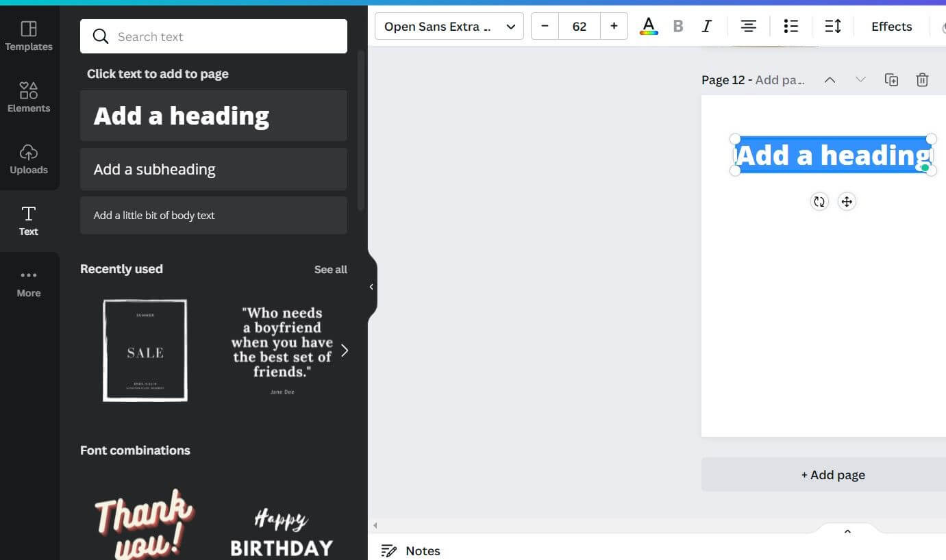Viewport: 946px width, 560px height.
Task: Add a bulleted list
Action: tap(791, 26)
